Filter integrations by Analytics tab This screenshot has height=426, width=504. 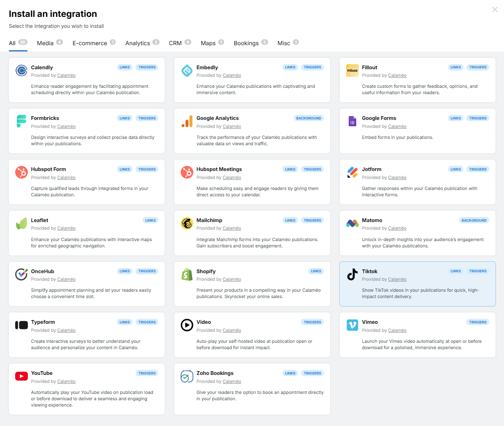pos(137,43)
